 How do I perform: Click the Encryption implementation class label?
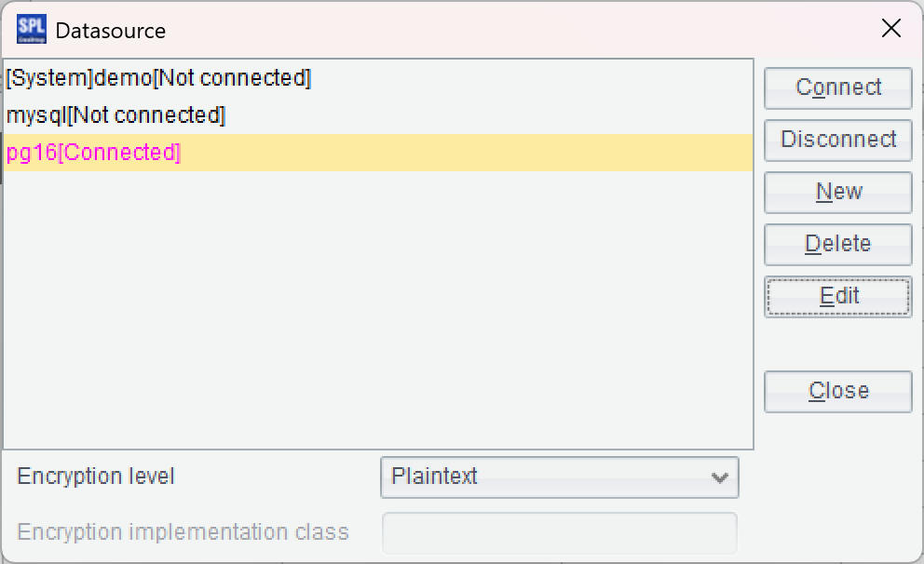click(x=183, y=532)
